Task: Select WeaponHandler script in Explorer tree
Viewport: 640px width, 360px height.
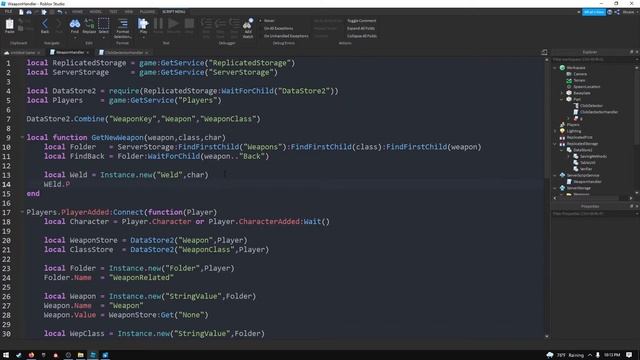Action: pyautogui.click(x=587, y=182)
